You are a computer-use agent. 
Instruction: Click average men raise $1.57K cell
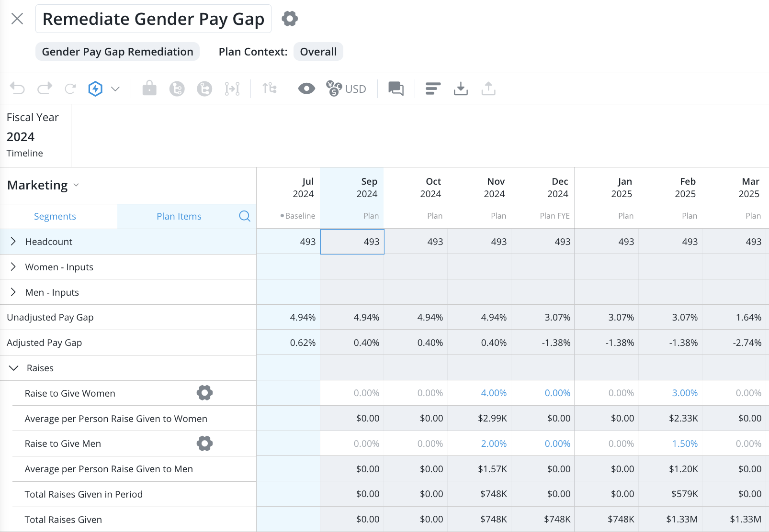479,469
